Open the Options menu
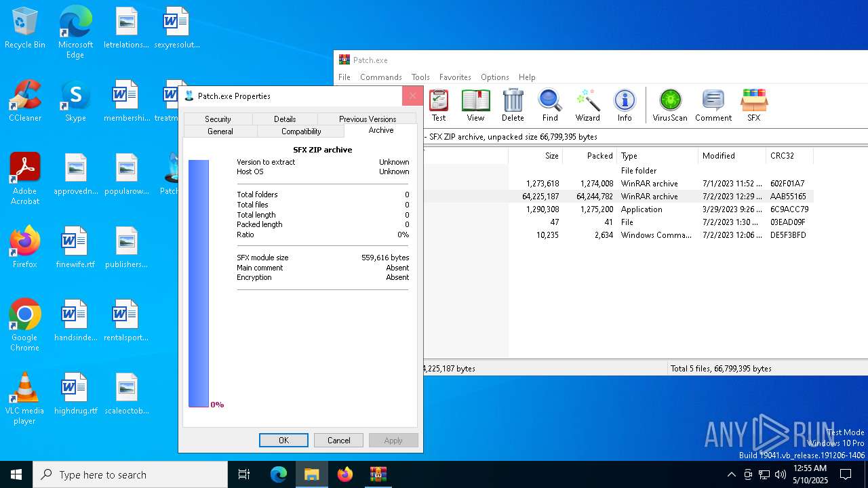 click(495, 77)
